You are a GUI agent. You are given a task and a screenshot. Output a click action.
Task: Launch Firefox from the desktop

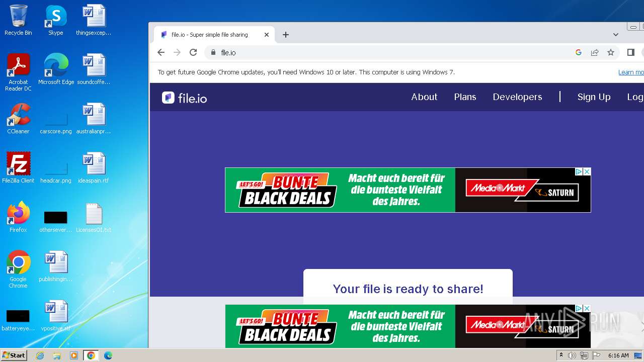coord(18,217)
